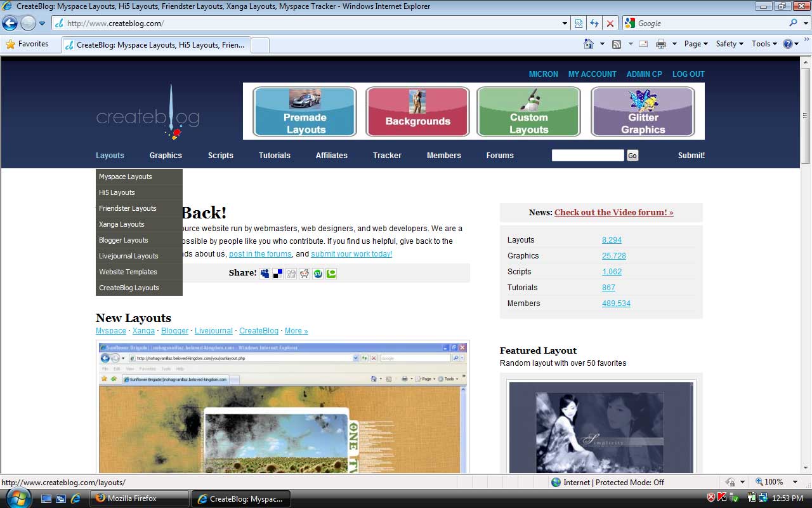Click the 25,728 Graphics count link
This screenshot has height=508, width=812.
[x=614, y=256]
